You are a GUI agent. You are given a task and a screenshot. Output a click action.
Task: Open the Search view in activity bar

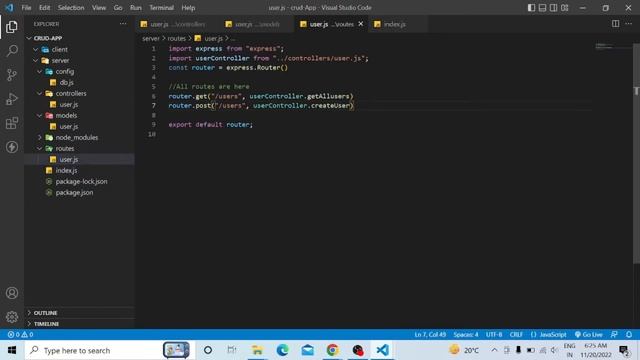[12, 51]
